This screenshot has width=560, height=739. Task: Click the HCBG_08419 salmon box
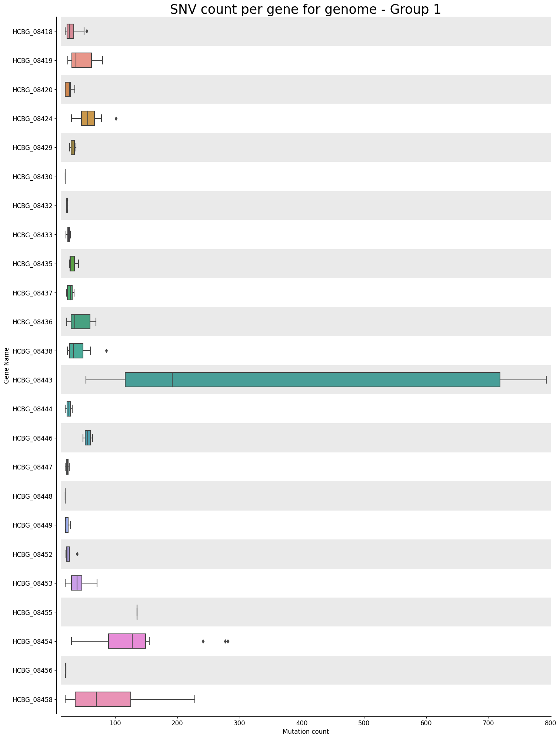[x=81, y=60]
